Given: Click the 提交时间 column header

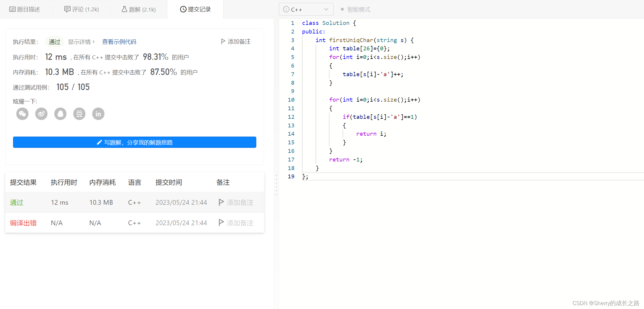Looking at the screenshot, I should [169, 182].
